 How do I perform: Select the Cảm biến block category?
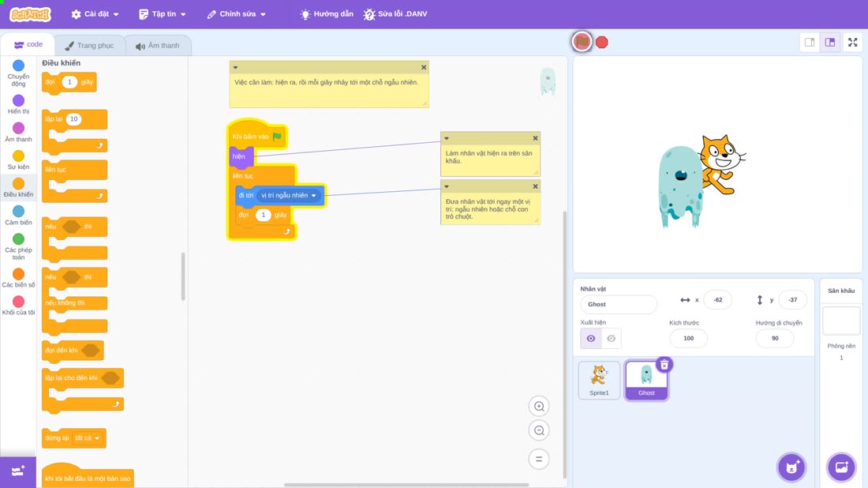18,216
